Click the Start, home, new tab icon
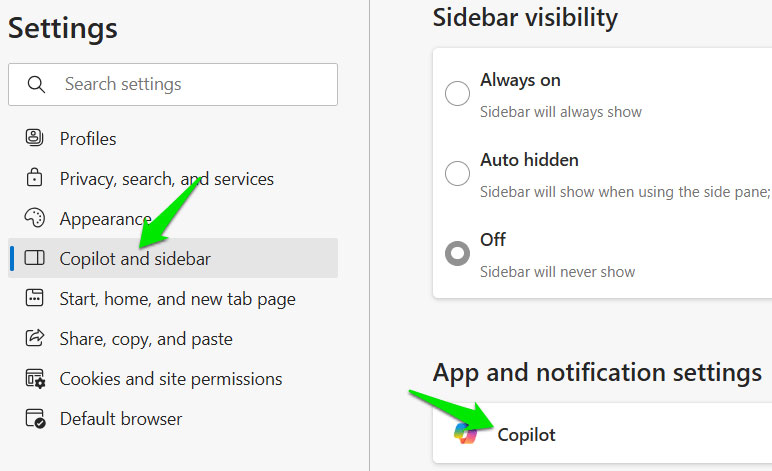Screen dimensions: 772x471 tap(35, 298)
